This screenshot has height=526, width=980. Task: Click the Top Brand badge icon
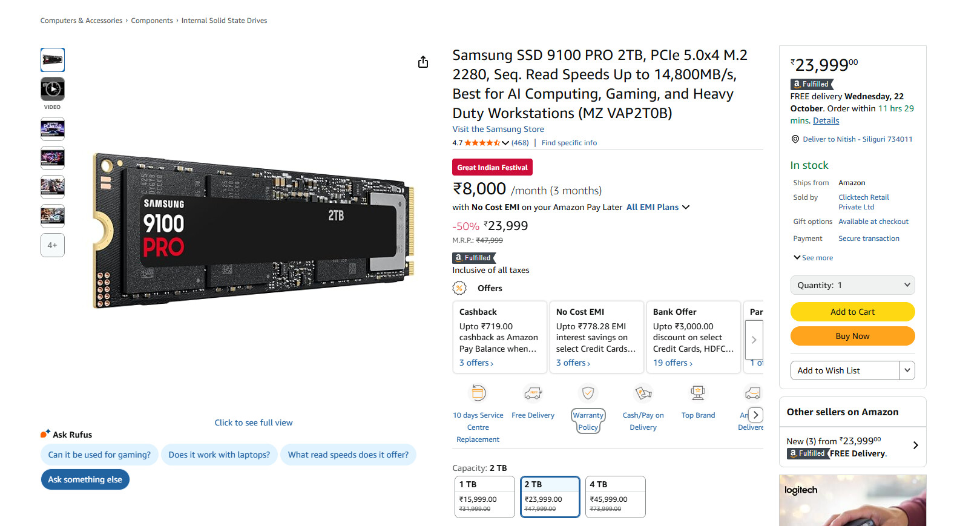[698, 393]
